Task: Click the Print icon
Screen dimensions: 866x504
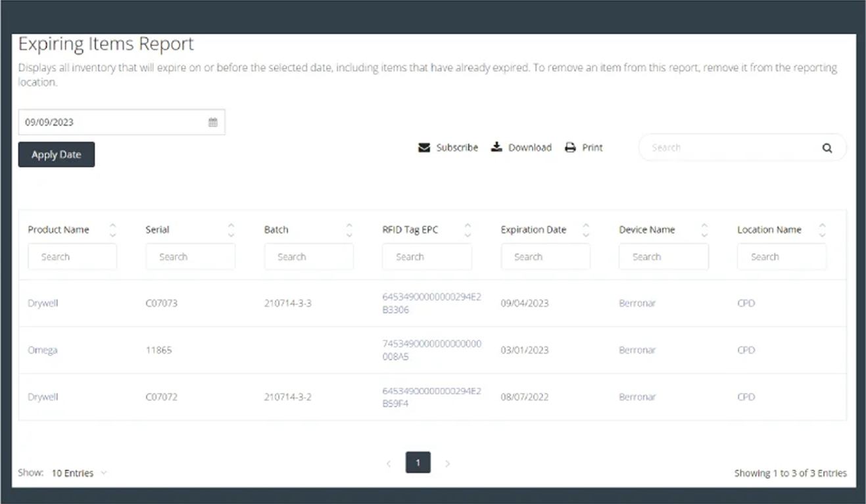Action: [x=570, y=148]
